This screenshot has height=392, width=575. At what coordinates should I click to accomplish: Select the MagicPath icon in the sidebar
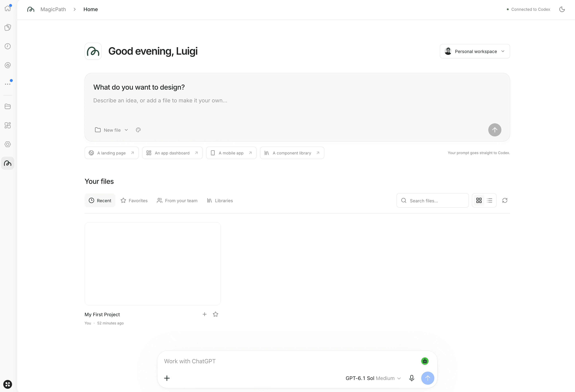point(8,163)
